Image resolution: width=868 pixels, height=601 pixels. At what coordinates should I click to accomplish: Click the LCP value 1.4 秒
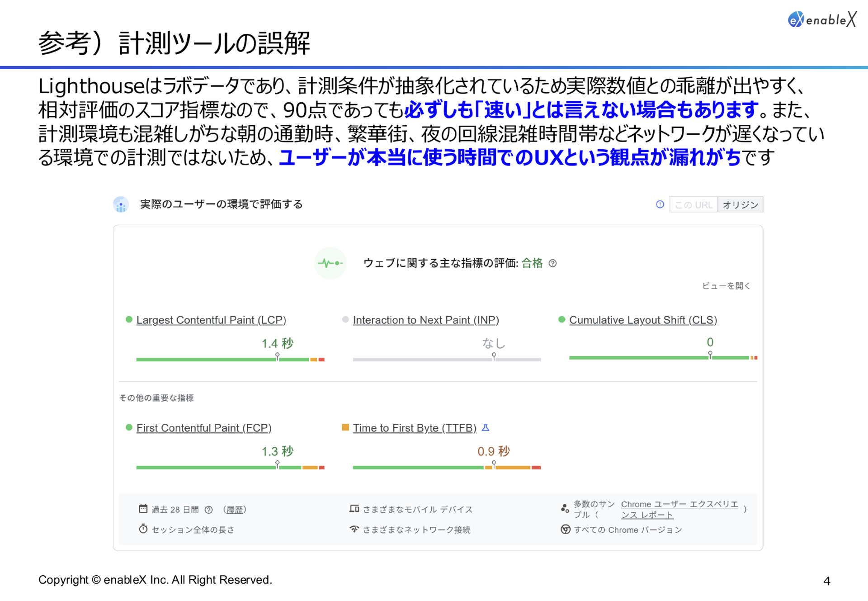(277, 343)
